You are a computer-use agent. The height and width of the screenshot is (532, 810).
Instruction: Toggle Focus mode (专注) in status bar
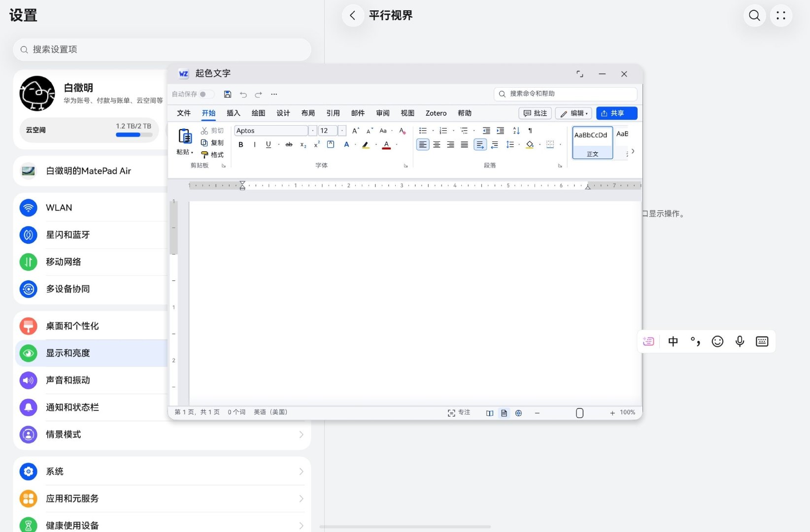point(459,413)
